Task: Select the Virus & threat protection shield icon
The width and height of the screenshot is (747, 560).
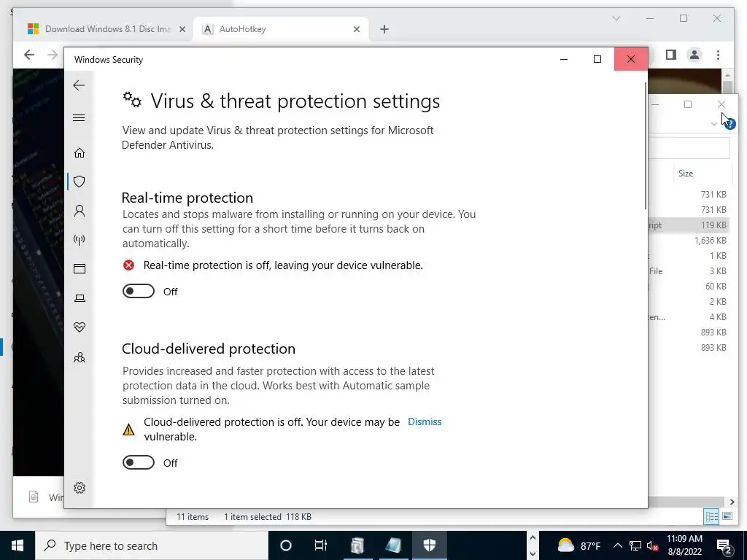Action: tap(79, 182)
